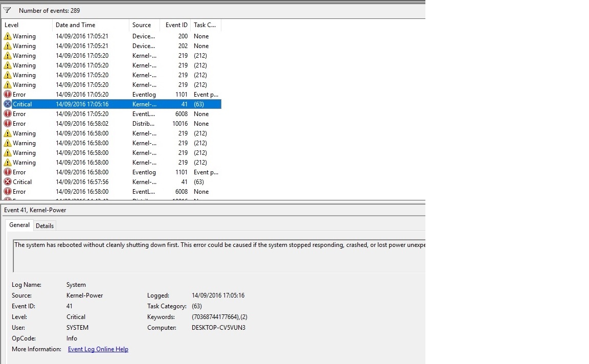Click critical icon on the 16:57:56 event

point(8,182)
